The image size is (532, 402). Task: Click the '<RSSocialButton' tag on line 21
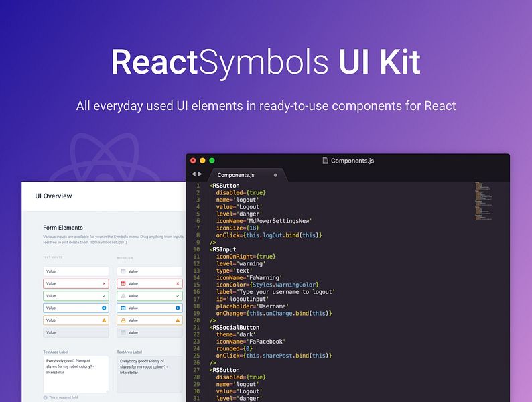click(x=235, y=328)
